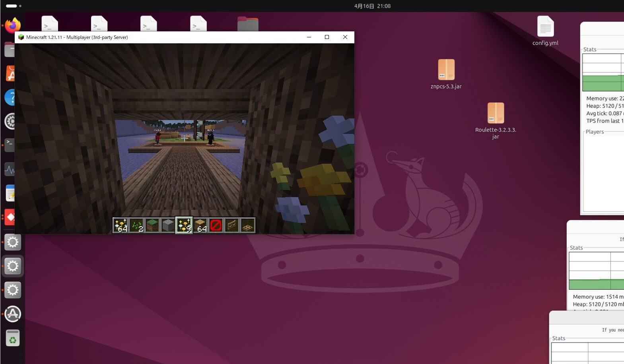Select the oak planks stack of 64
Viewport: 624px width, 364px height.
[200, 225]
